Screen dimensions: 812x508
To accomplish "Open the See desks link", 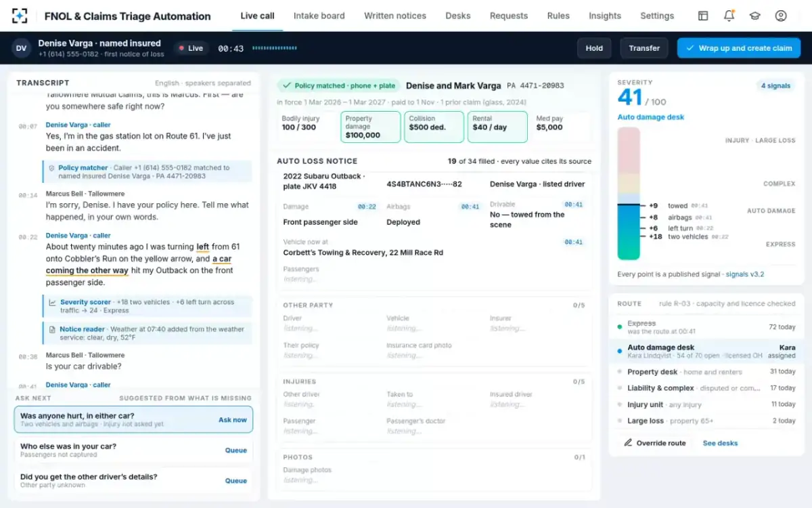I will coord(720,443).
